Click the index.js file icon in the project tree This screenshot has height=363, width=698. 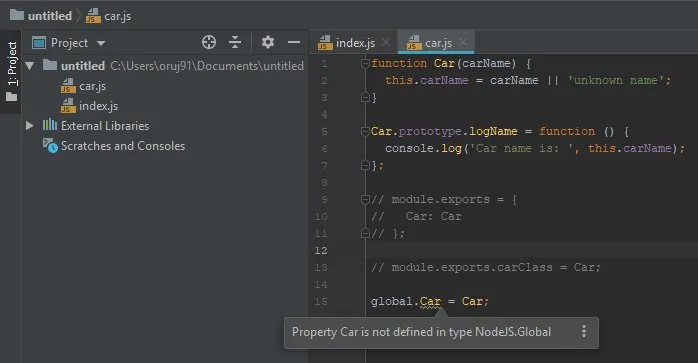(x=68, y=106)
